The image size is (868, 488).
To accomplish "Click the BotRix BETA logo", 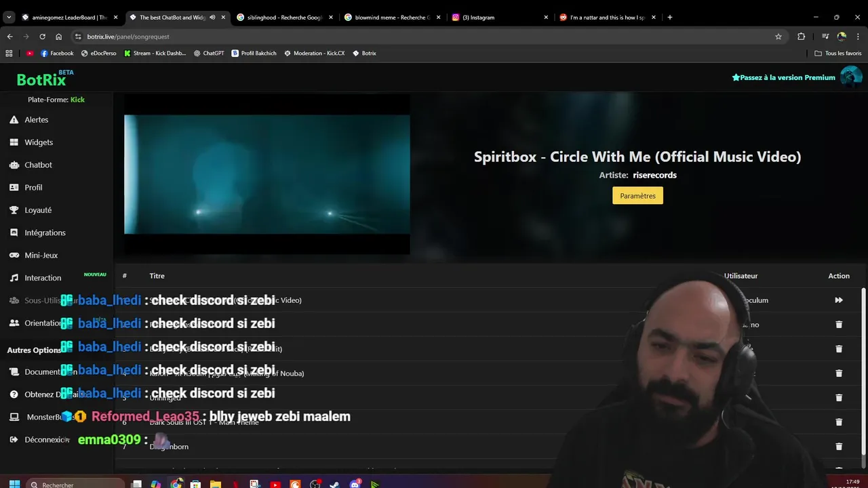I will coord(45,79).
